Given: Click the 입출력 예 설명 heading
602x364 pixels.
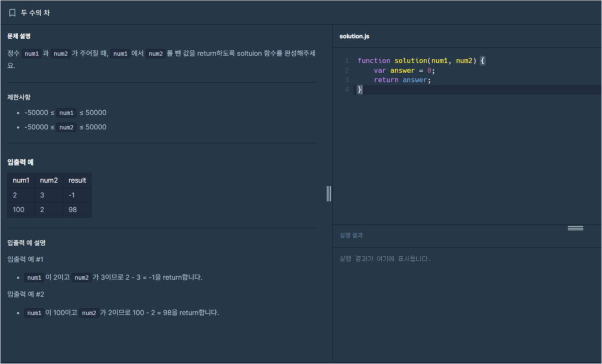Looking at the screenshot, I should coord(26,243).
